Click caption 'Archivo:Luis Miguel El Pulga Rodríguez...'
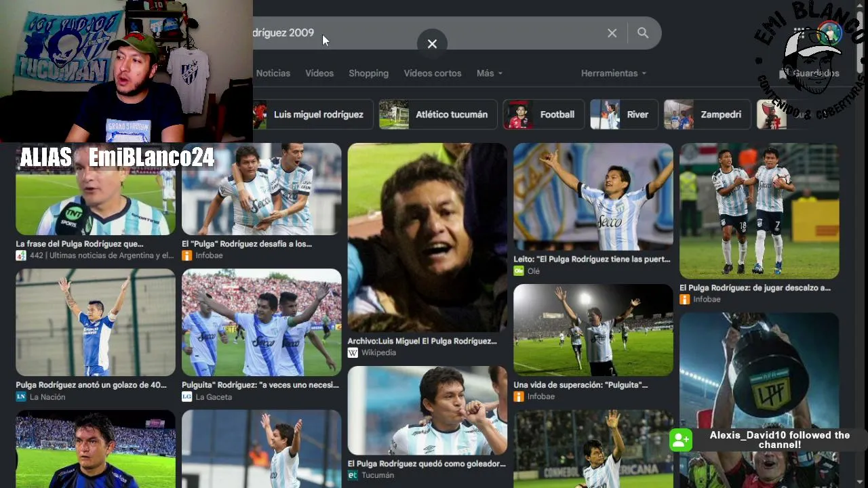 [x=422, y=341]
